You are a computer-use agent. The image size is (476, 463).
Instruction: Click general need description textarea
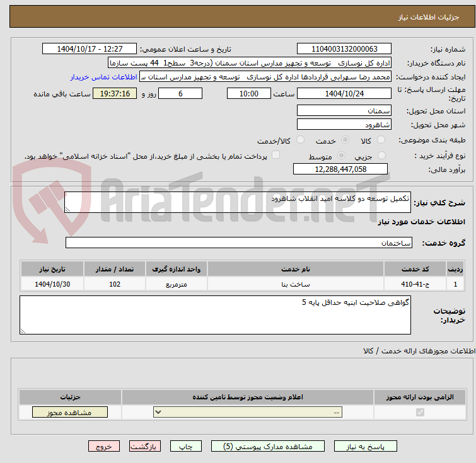coord(238,202)
